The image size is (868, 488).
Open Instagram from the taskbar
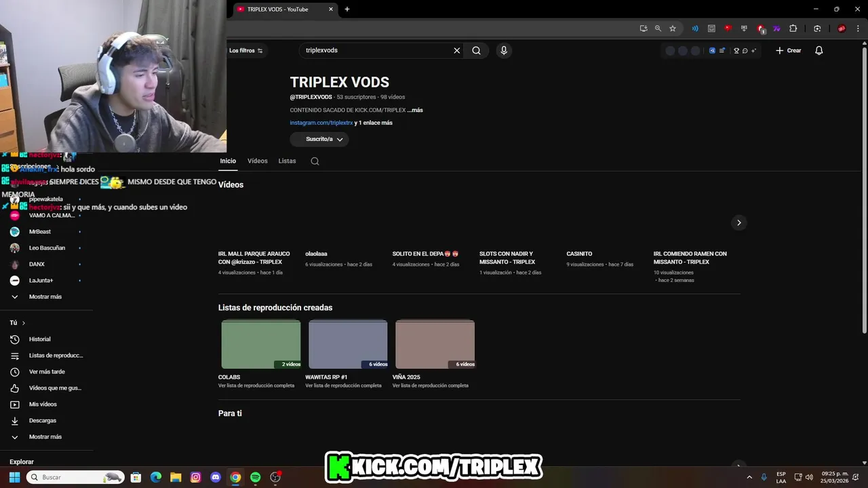point(195,477)
